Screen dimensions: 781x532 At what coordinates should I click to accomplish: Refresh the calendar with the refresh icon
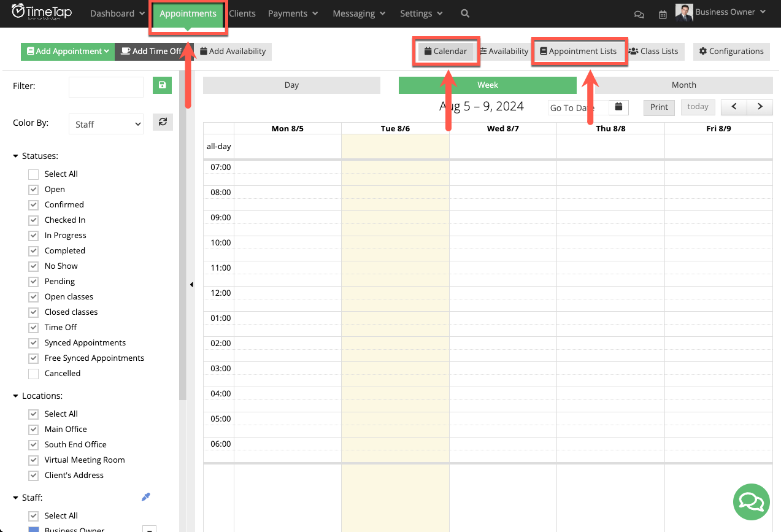point(163,122)
